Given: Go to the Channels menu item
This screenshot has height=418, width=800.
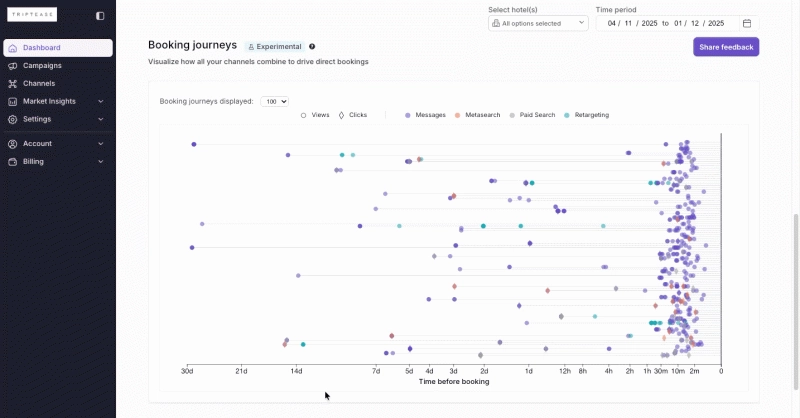Looking at the screenshot, I should [39, 84].
